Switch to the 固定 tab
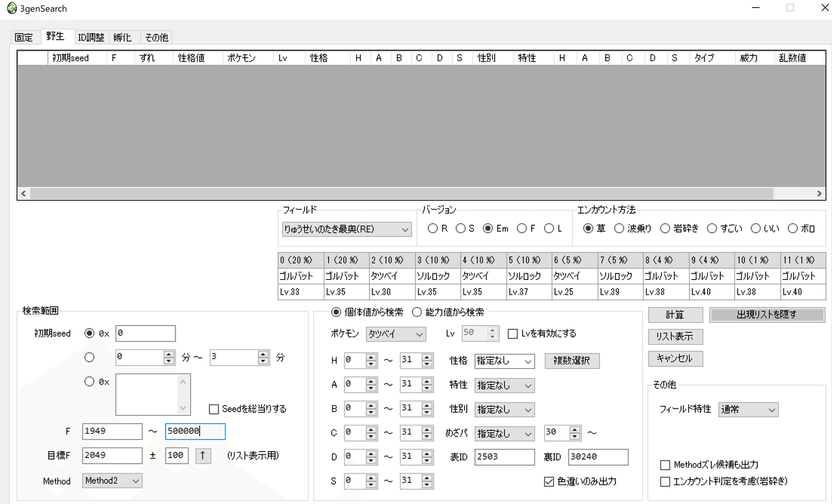This screenshot has width=832, height=504. (x=23, y=37)
